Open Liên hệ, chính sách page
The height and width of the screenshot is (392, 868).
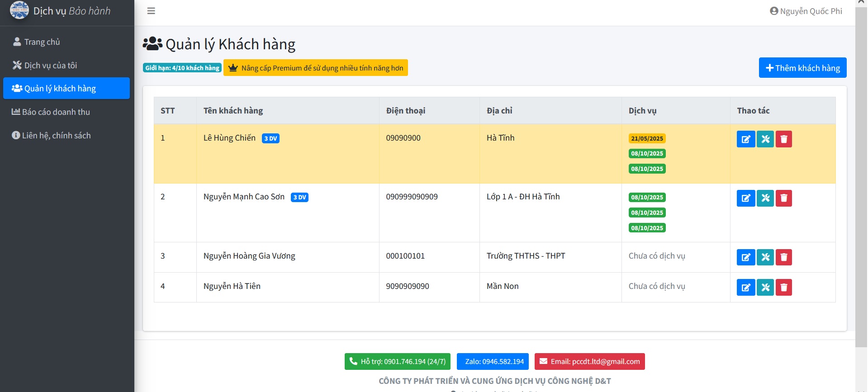point(56,136)
